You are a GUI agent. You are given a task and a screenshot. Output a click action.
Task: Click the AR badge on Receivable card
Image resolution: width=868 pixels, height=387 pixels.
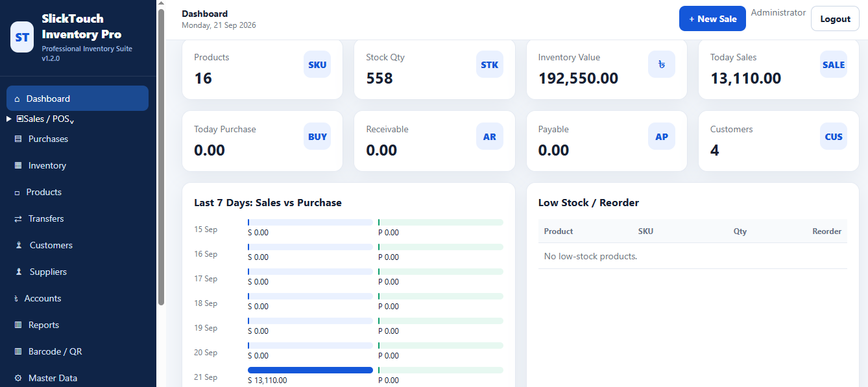tap(490, 137)
